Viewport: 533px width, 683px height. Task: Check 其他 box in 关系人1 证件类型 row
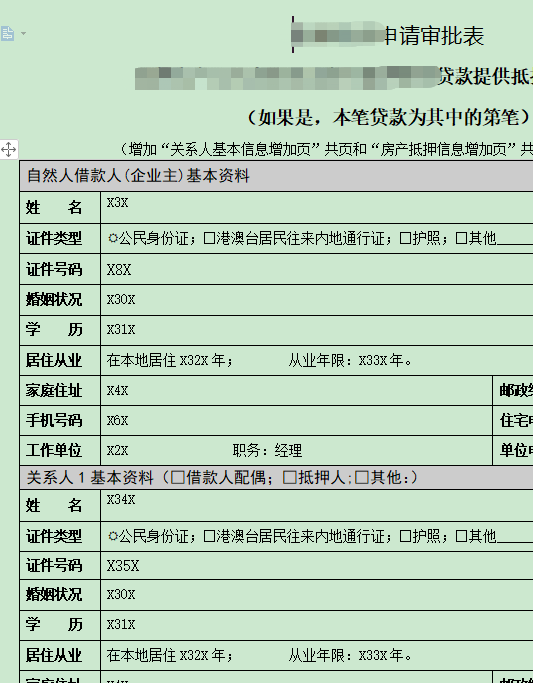(461, 536)
